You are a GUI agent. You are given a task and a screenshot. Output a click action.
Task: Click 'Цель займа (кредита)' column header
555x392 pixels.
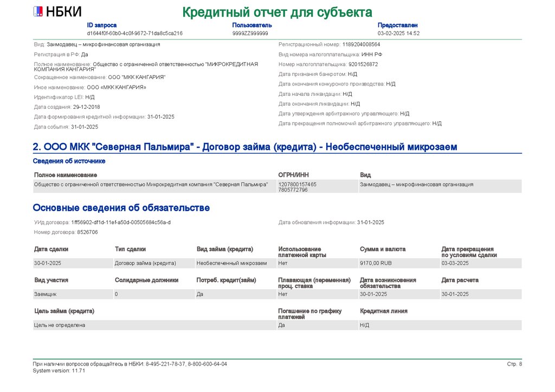(64, 311)
